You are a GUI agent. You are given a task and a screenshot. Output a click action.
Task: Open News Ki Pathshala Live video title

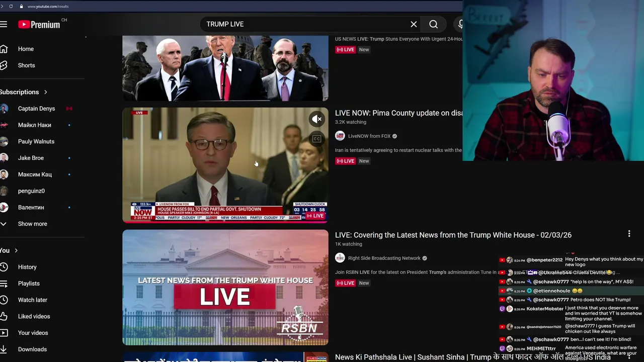[x=473, y=357]
